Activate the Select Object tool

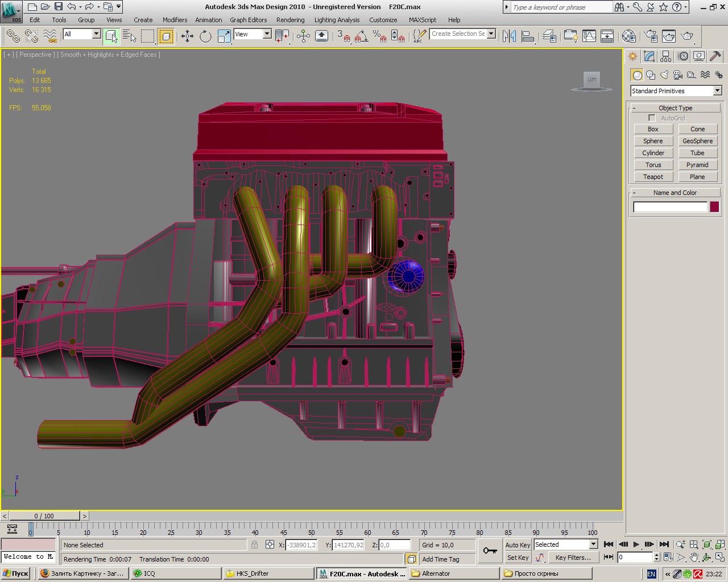(x=111, y=36)
